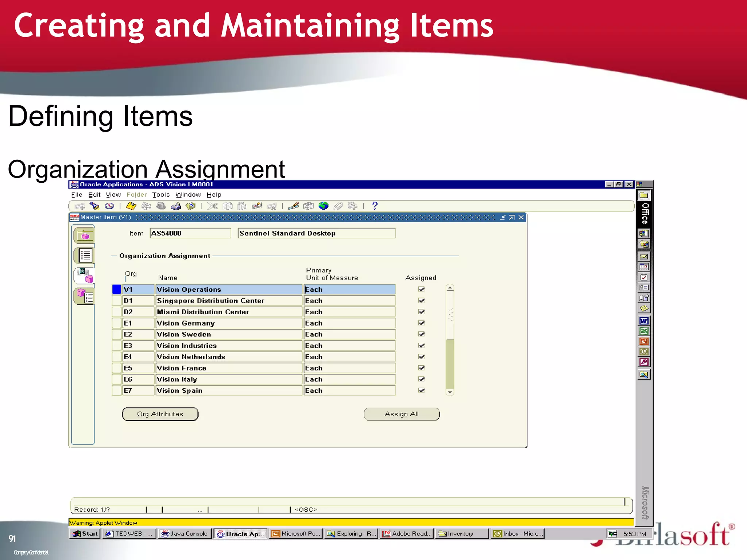The image size is (747, 560).
Task: Open New Message envelope on Office bar
Action: (x=644, y=256)
